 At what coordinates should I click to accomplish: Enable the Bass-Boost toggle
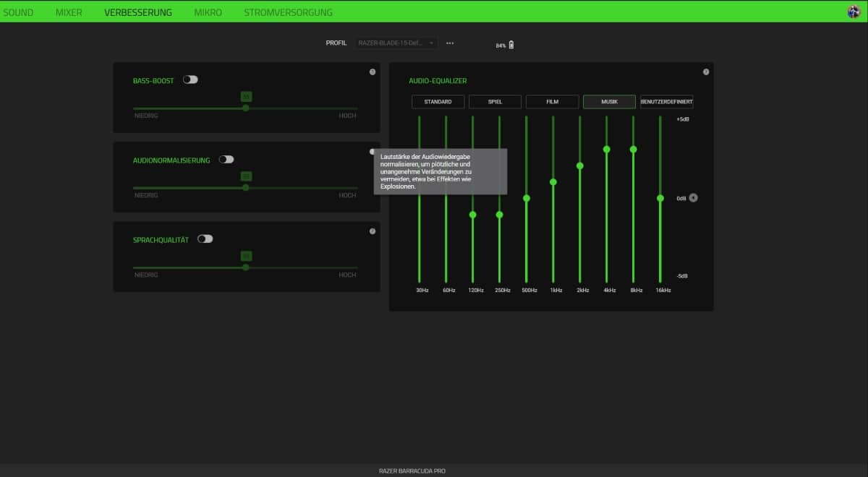click(190, 79)
